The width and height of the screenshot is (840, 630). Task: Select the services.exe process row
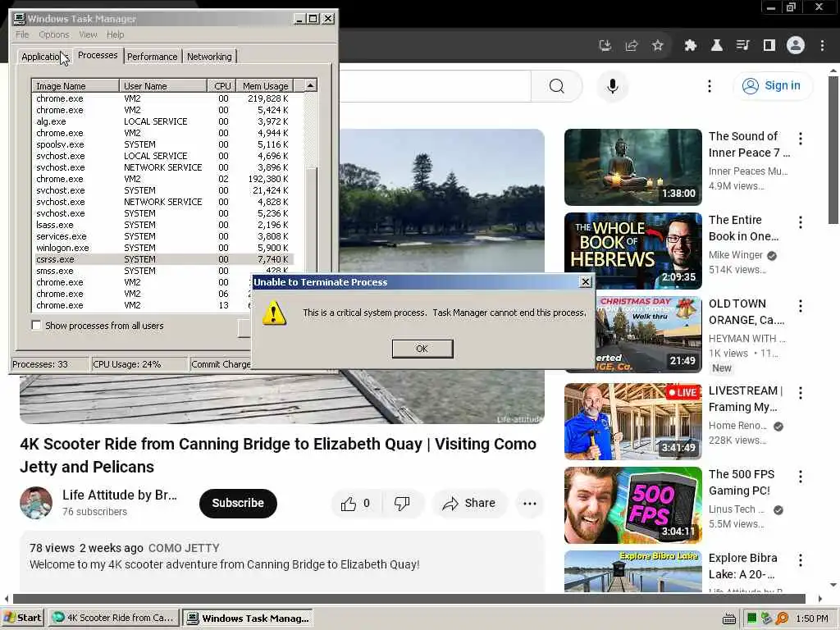163,236
